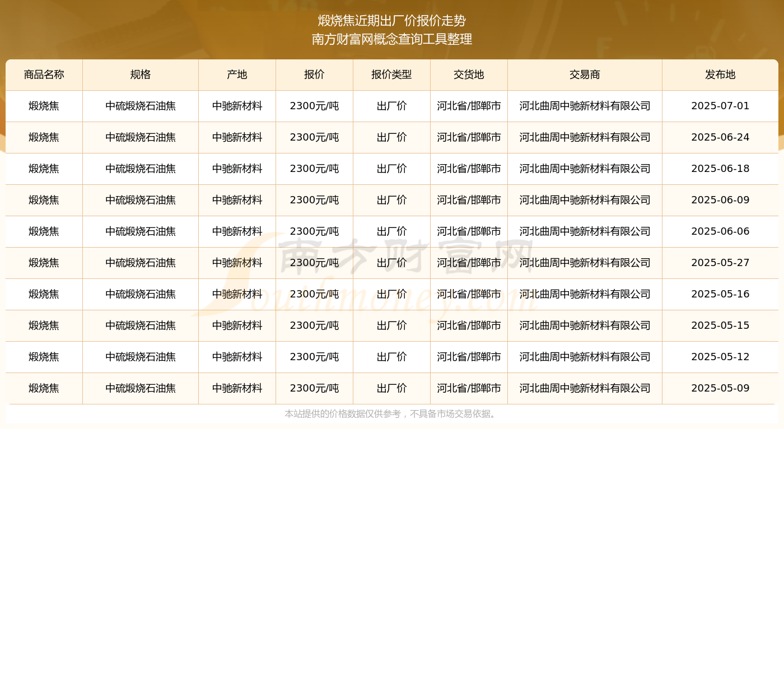The height and width of the screenshot is (675, 784).
Task: Select the date cell 2025-06-24
Action: 721,137
